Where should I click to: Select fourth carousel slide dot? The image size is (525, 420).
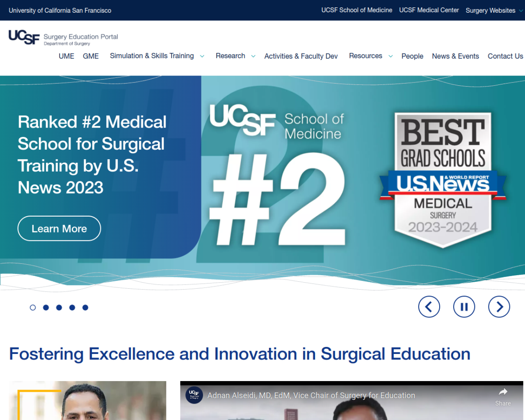coord(72,308)
